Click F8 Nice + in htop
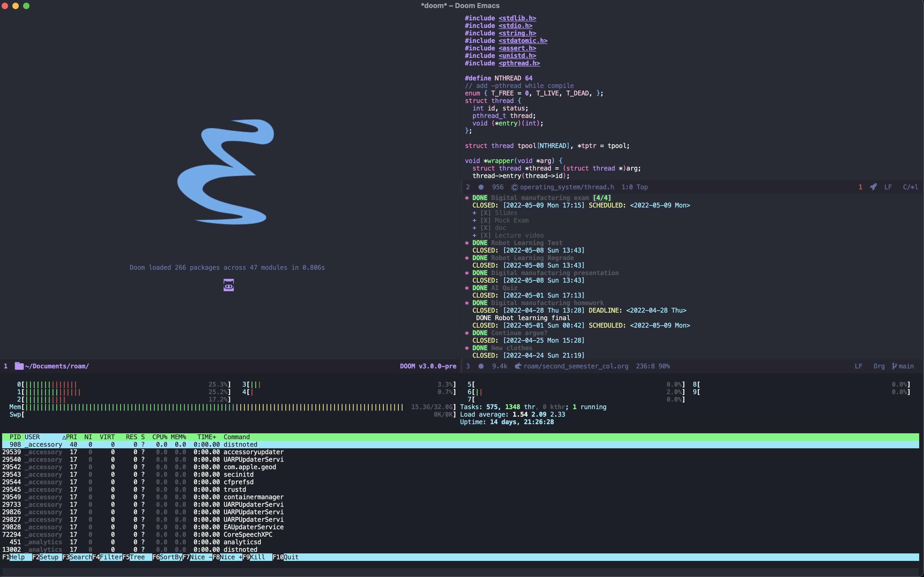 coord(227,557)
